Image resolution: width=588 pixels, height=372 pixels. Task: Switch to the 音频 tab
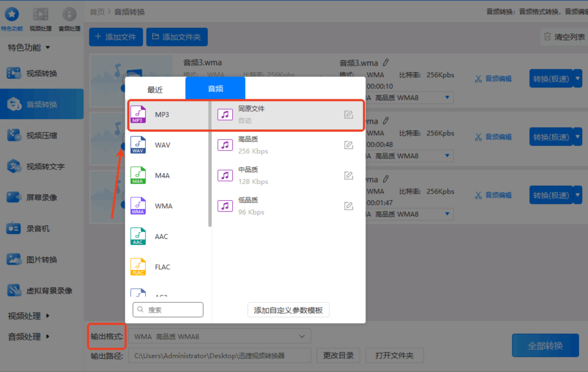[215, 88]
